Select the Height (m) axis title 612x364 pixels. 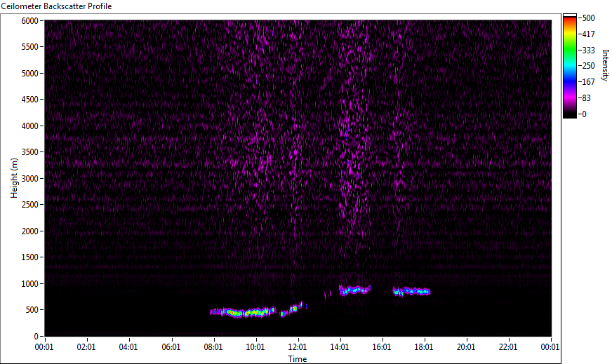pos(14,178)
